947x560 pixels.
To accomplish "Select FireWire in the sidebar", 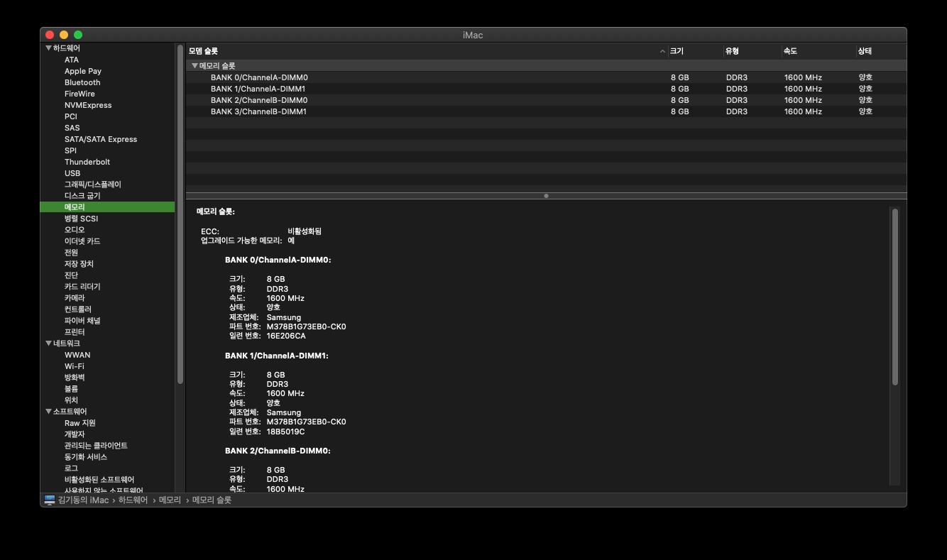I will coord(80,94).
